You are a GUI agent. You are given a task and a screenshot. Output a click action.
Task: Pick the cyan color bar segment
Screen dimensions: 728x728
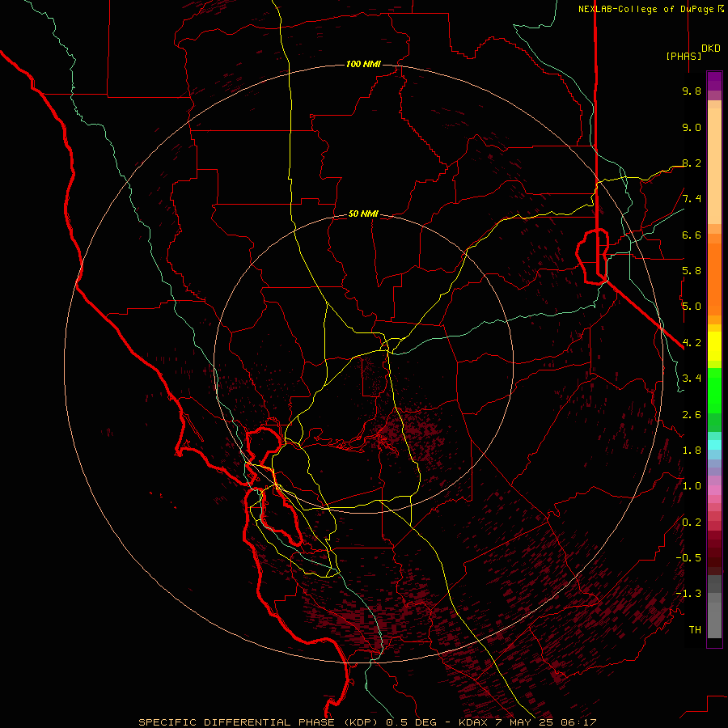(714, 445)
